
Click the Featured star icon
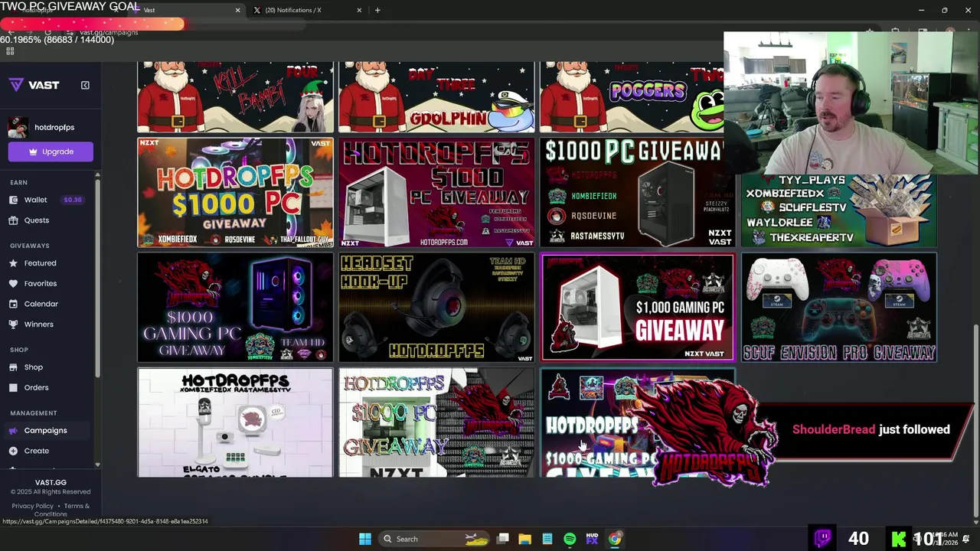13,263
